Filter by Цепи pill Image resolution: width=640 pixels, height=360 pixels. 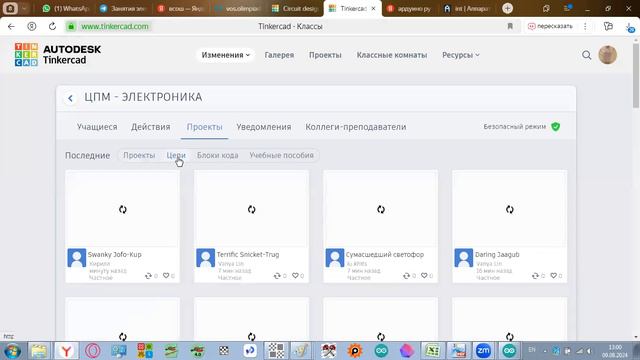pos(176,156)
